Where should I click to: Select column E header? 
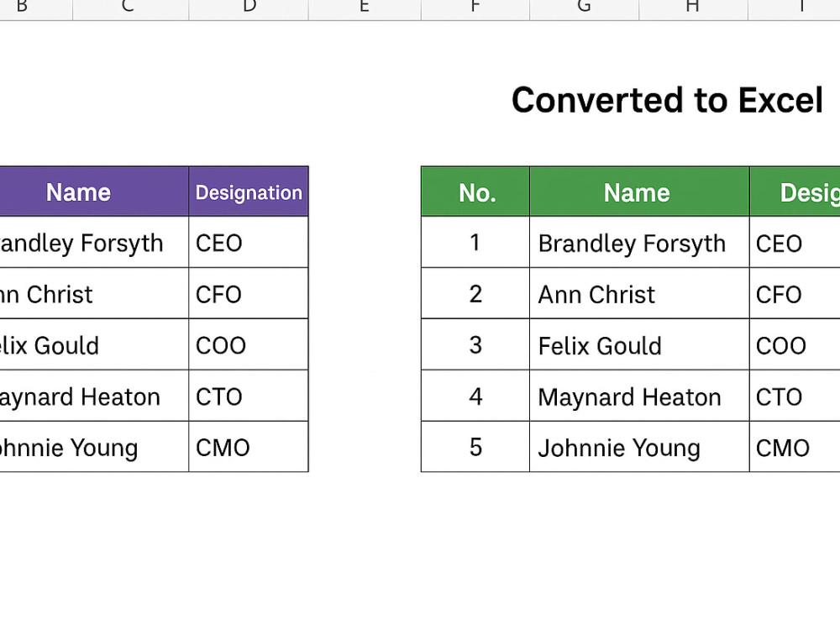click(365, 8)
